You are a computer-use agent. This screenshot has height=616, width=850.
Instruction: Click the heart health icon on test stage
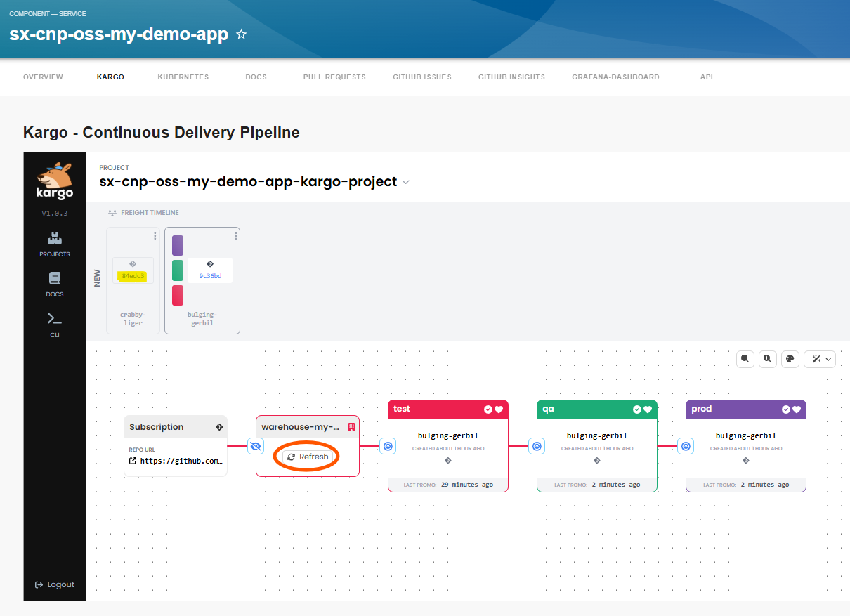coord(499,409)
